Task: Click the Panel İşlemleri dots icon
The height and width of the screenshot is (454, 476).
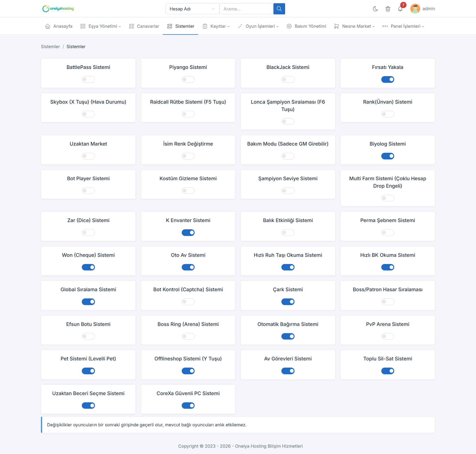Action: 385,26
